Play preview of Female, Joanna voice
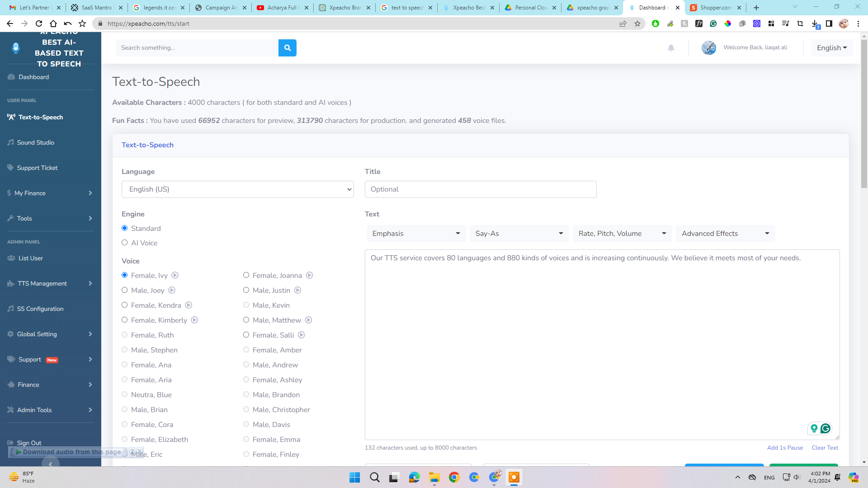Viewport: 868px width, 488px height. click(309, 275)
